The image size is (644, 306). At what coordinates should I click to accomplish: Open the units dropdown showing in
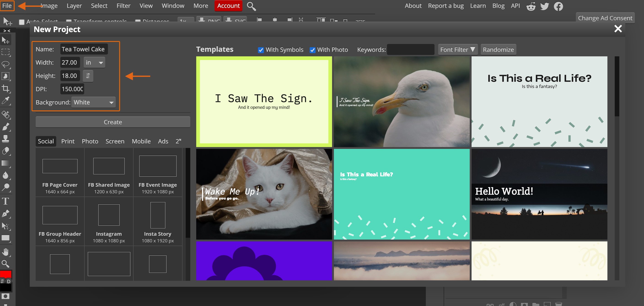[x=94, y=62]
